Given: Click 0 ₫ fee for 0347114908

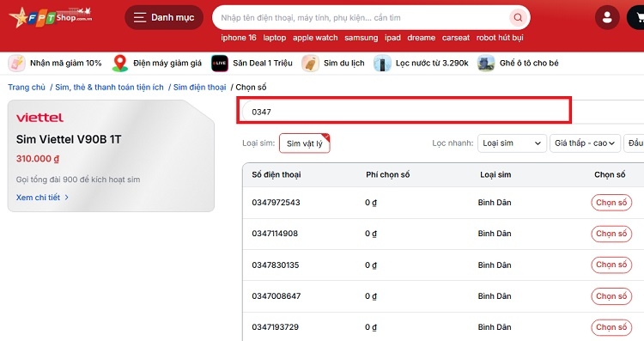Looking at the screenshot, I should pos(371,234).
